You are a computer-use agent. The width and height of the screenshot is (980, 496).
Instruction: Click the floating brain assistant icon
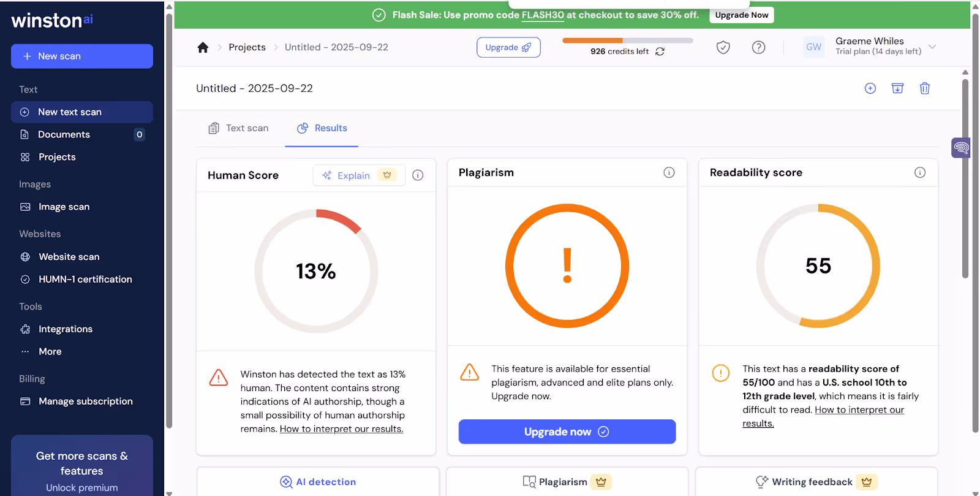(961, 148)
